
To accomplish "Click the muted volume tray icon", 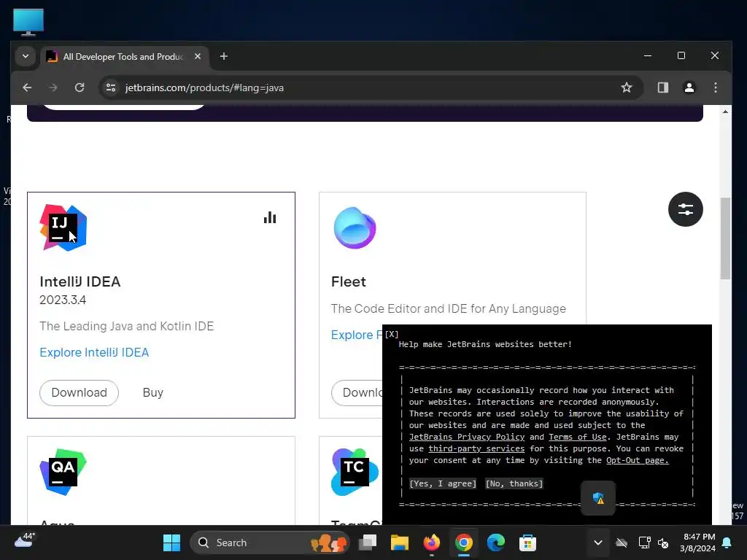I will click(663, 542).
